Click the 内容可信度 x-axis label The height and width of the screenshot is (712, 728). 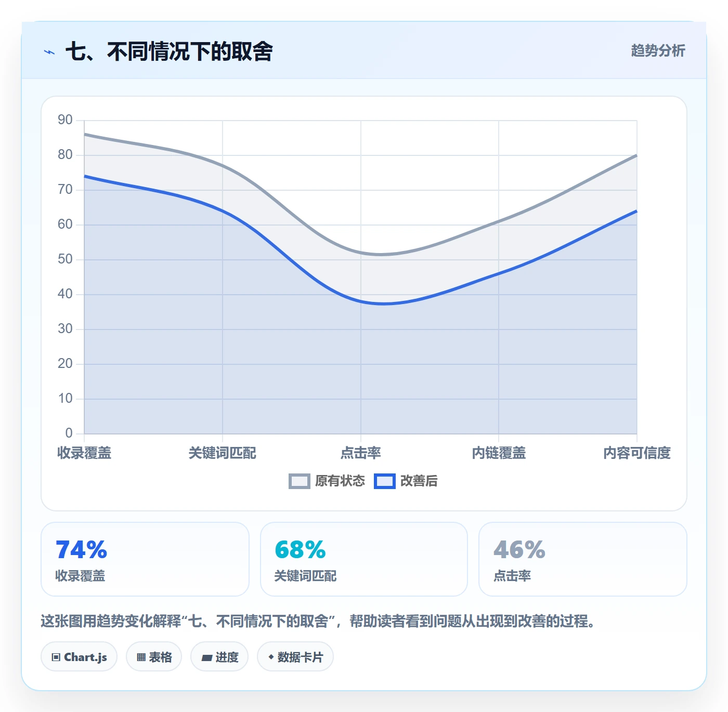pos(637,453)
